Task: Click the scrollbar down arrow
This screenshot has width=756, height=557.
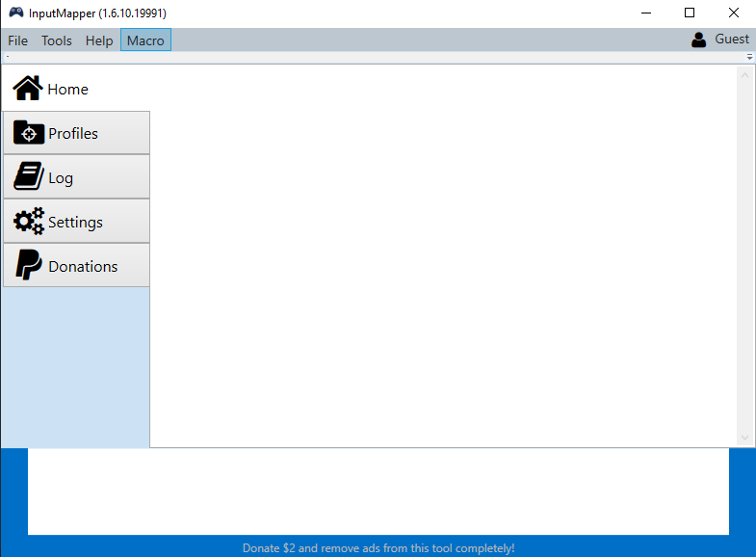Action: (x=744, y=438)
